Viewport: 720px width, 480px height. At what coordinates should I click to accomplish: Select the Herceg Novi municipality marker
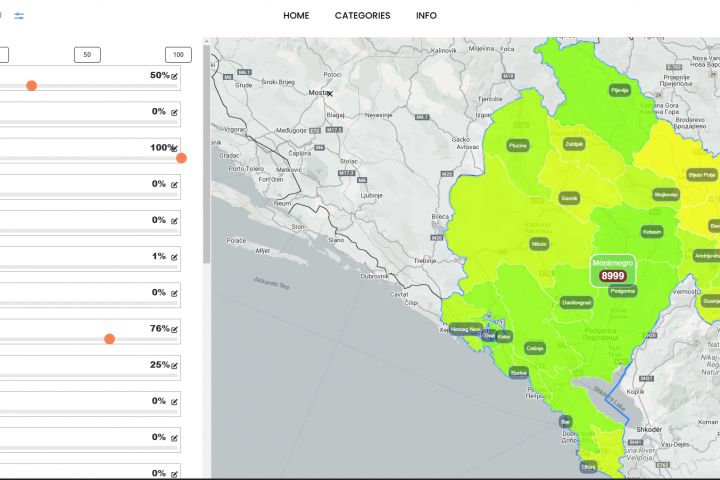coord(465,329)
